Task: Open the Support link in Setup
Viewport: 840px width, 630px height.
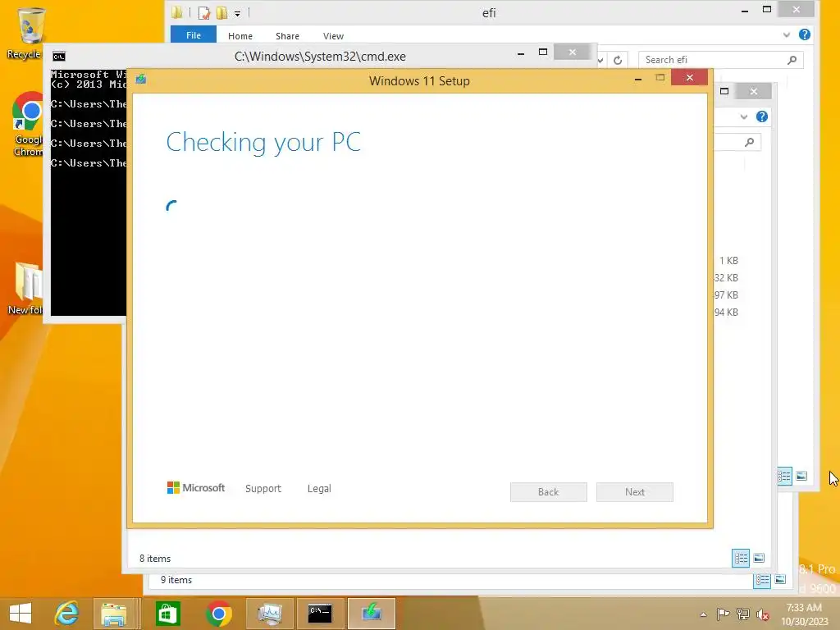Action: [263, 489]
